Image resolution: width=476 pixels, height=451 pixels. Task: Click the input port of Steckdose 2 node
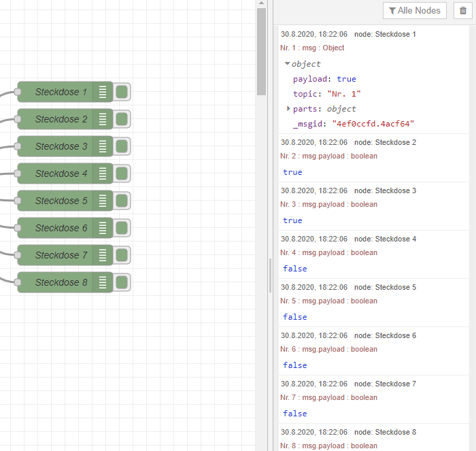pyautogui.click(x=18, y=119)
